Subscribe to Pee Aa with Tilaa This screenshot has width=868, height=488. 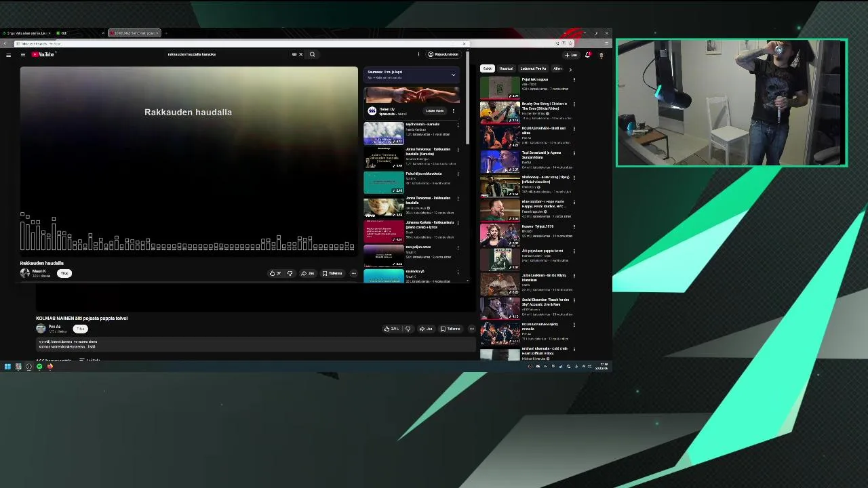[80, 329]
